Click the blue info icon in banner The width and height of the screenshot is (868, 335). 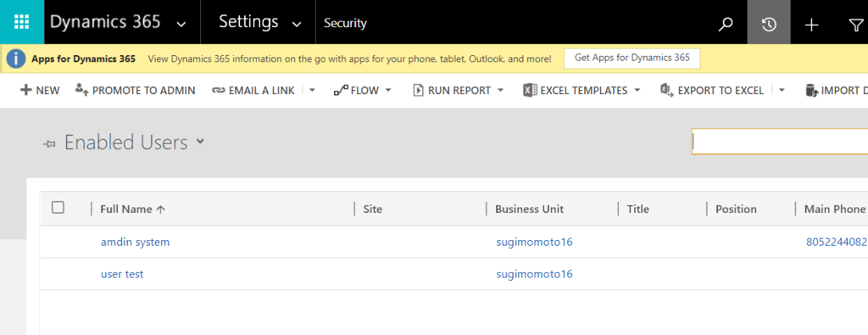click(x=16, y=59)
